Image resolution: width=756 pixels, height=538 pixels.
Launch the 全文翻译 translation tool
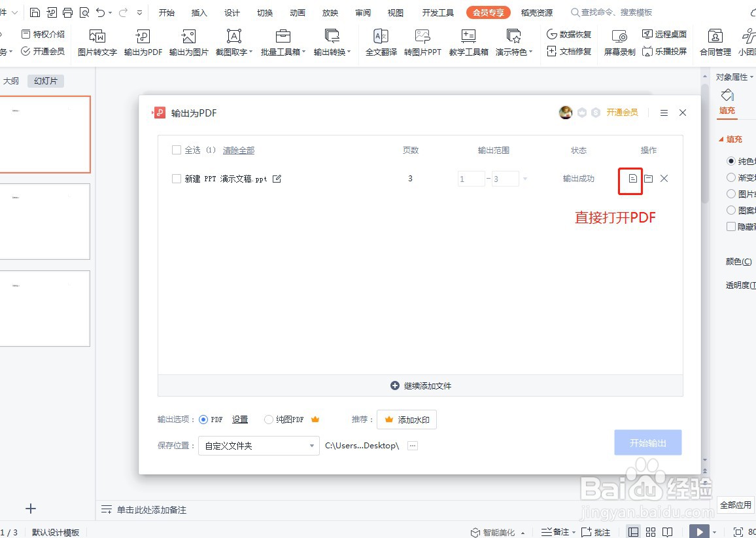point(380,42)
